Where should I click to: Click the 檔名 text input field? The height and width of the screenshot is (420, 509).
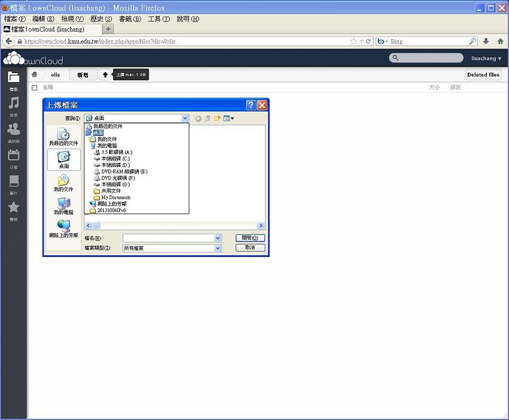pyautogui.click(x=168, y=238)
